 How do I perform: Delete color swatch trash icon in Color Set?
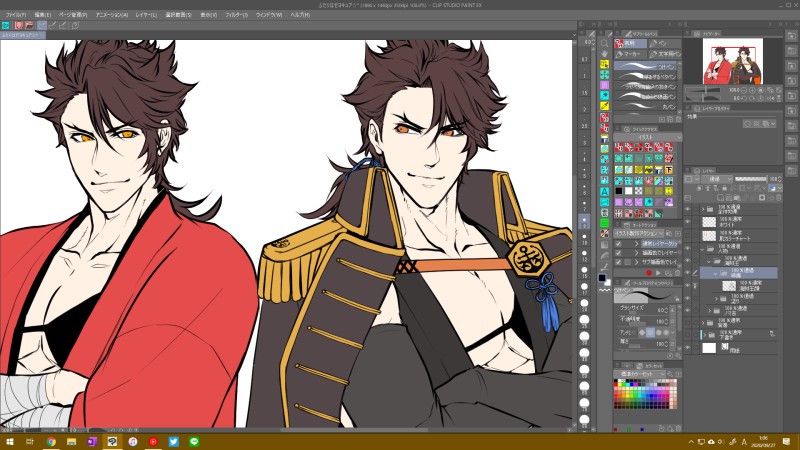tap(678, 428)
